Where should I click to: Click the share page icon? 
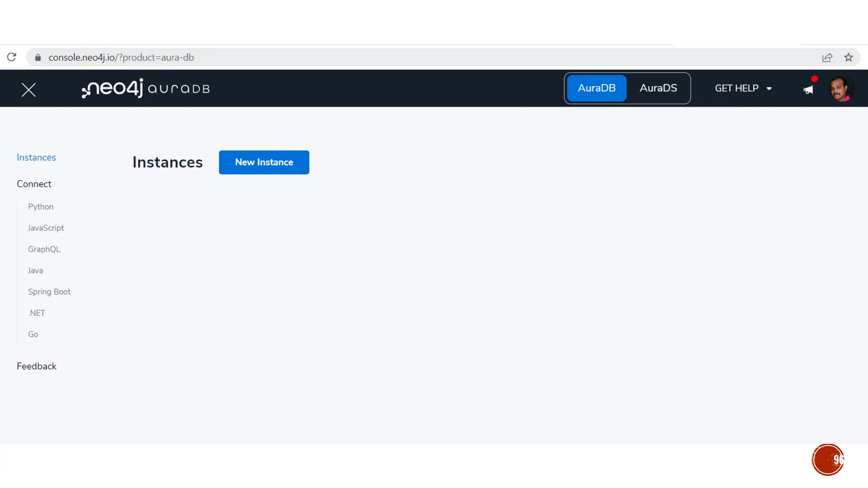click(x=827, y=58)
